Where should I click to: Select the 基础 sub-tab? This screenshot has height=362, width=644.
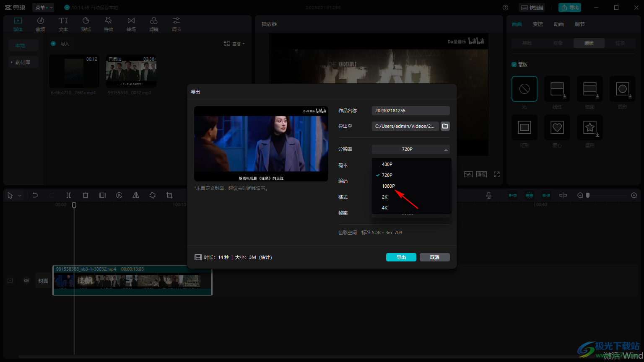pos(527,43)
